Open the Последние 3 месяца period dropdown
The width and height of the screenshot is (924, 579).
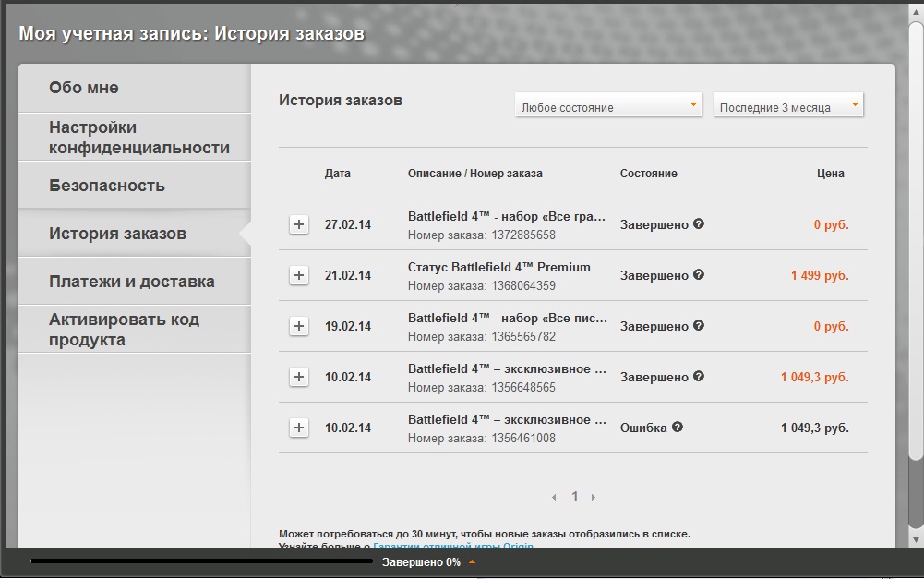(x=788, y=105)
